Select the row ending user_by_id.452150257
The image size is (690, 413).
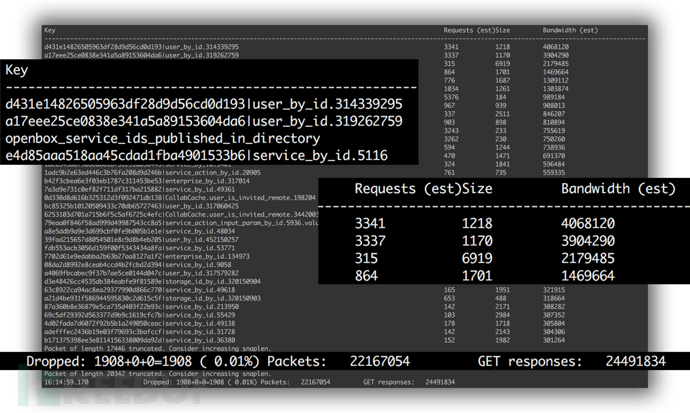[141, 240]
